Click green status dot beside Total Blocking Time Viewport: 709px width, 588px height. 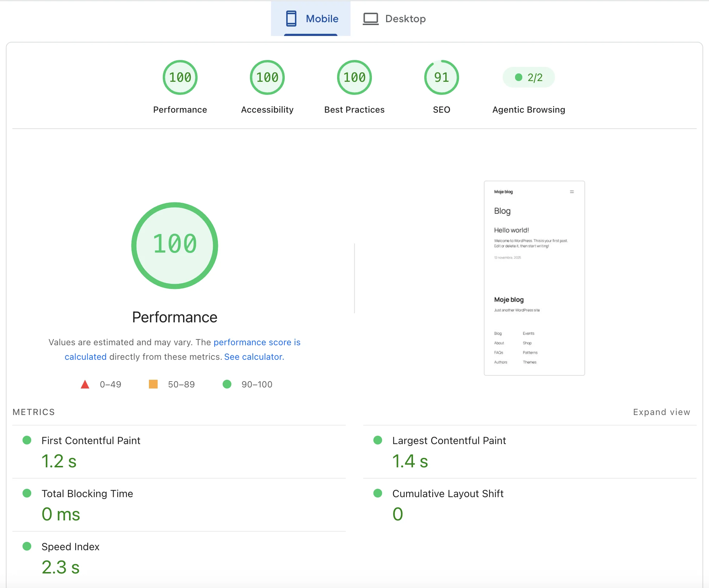click(27, 493)
